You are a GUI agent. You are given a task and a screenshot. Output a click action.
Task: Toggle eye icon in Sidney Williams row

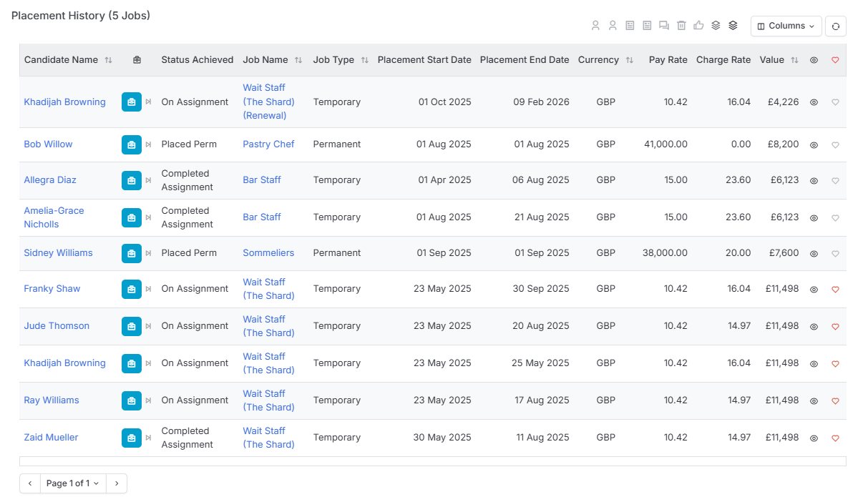[814, 253]
